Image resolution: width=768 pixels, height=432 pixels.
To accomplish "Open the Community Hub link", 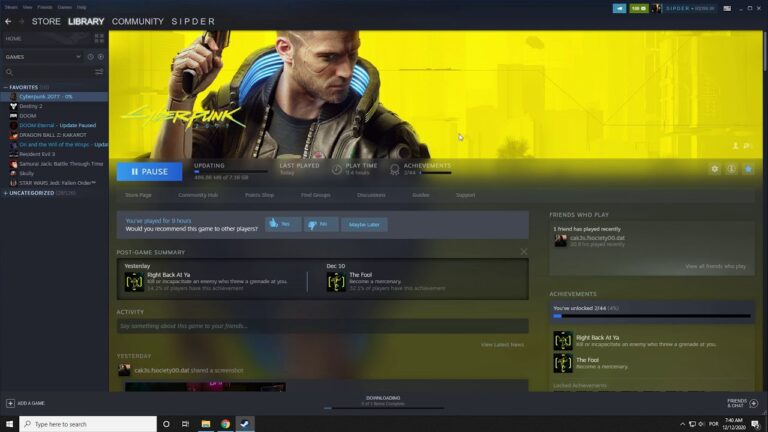I will click(198, 195).
